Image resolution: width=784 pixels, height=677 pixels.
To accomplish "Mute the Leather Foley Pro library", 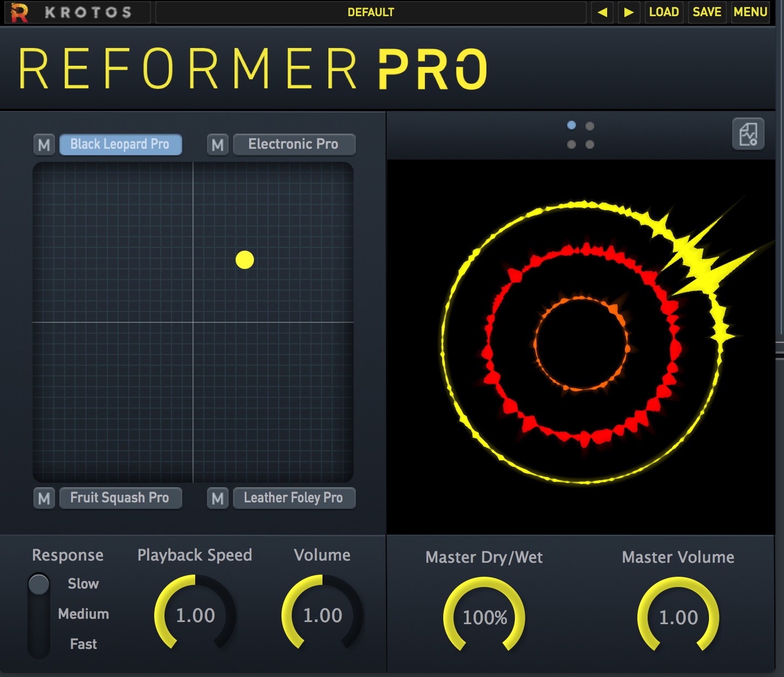I will pyautogui.click(x=218, y=498).
